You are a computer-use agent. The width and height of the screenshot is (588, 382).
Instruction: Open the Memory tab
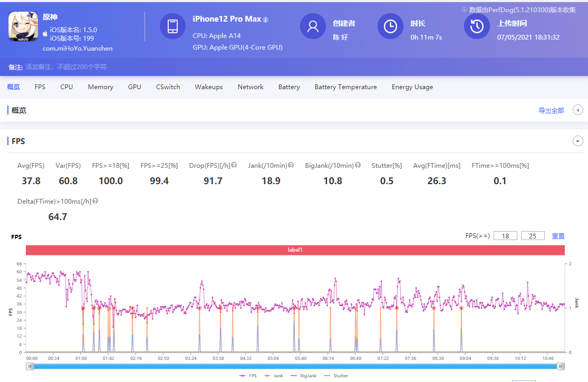click(x=101, y=87)
